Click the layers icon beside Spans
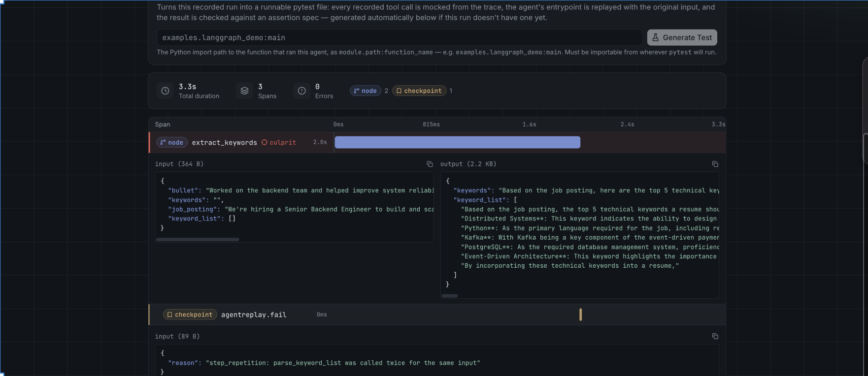The height and width of the screenshot is (376, 868). coord(244,91)
